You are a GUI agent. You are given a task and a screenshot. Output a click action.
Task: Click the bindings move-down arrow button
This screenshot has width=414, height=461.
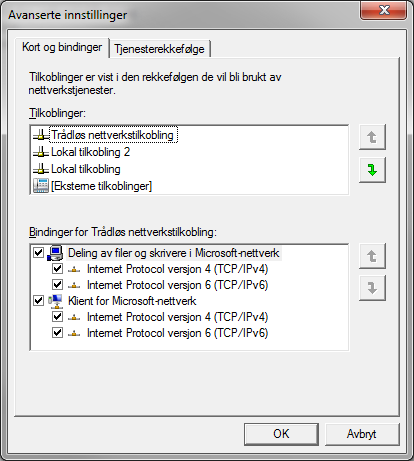pos(372,288)
